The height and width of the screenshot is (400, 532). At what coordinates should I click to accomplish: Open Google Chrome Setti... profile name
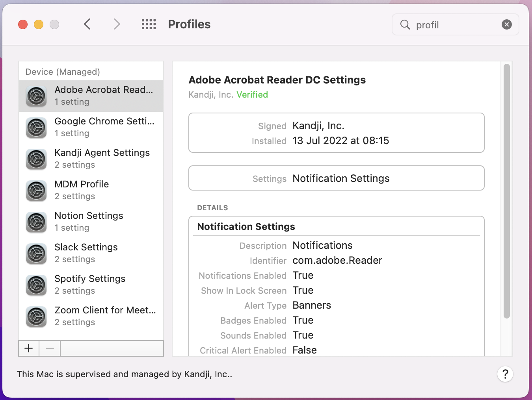[104, 121]
